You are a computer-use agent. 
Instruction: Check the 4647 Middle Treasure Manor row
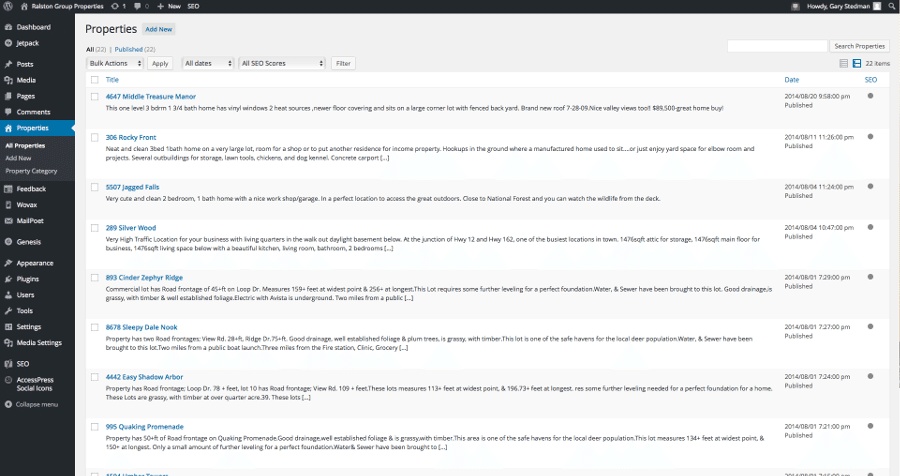pos(95,96)
